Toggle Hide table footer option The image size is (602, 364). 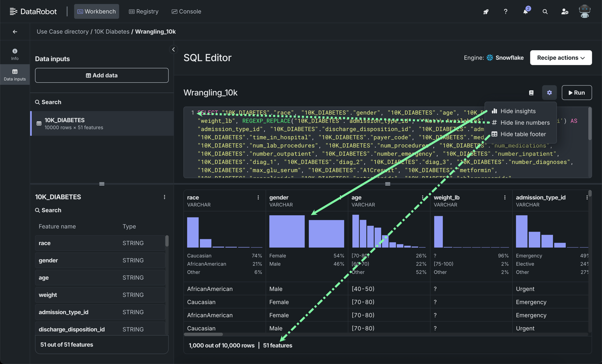tap(523, 134)
